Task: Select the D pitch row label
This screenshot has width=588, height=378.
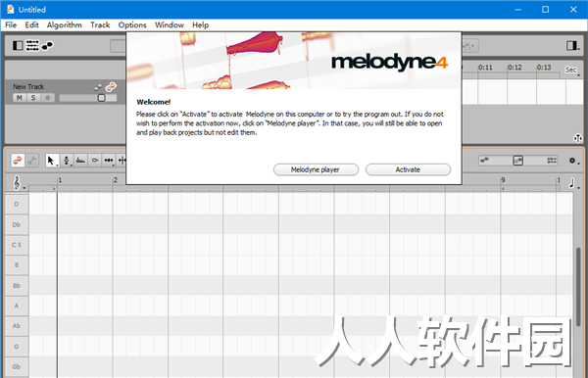Action: coord(17,204)
